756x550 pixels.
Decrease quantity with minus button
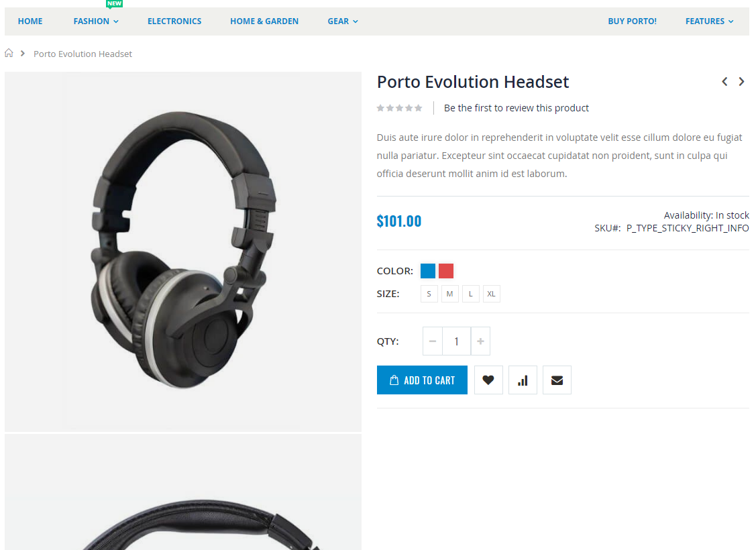(x=433, y=341)
